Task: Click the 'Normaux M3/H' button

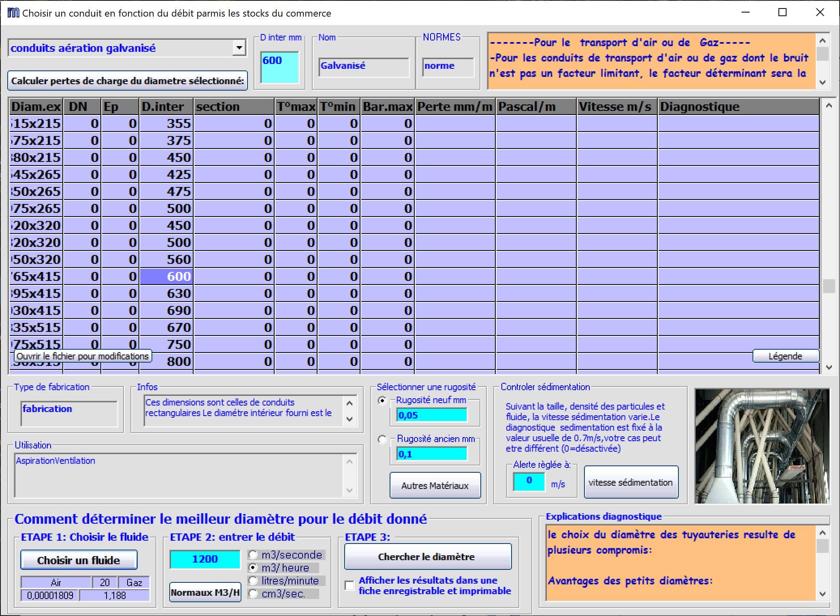Action: tap(205, 592)
